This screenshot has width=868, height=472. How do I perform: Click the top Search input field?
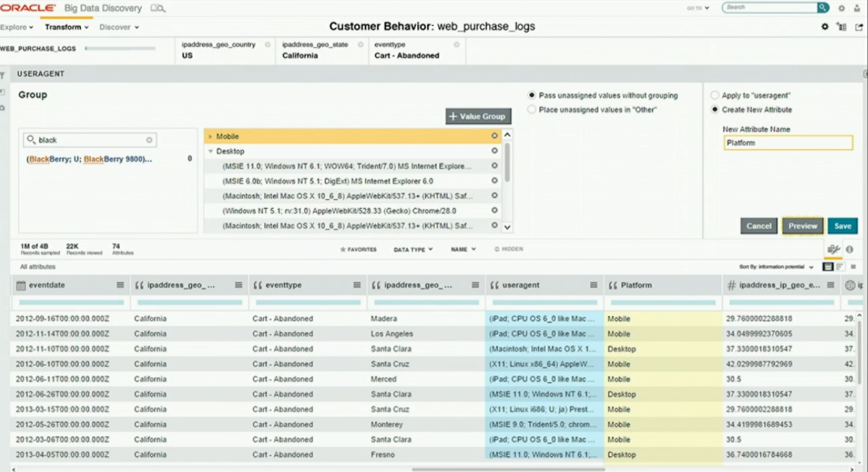tap(771, 8)
